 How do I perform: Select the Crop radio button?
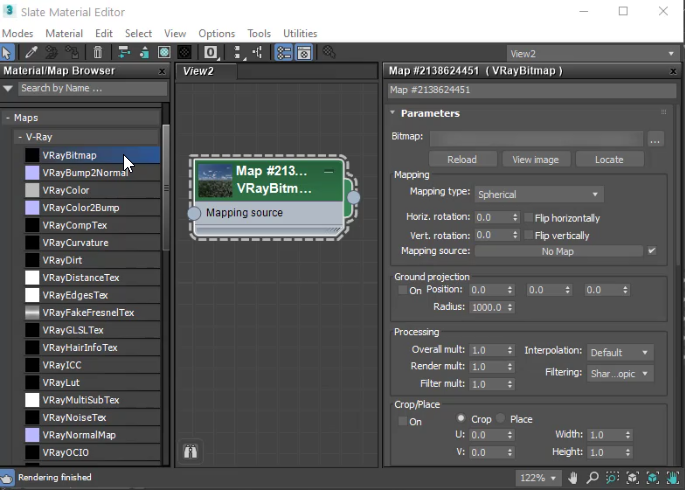coord(461,418)
